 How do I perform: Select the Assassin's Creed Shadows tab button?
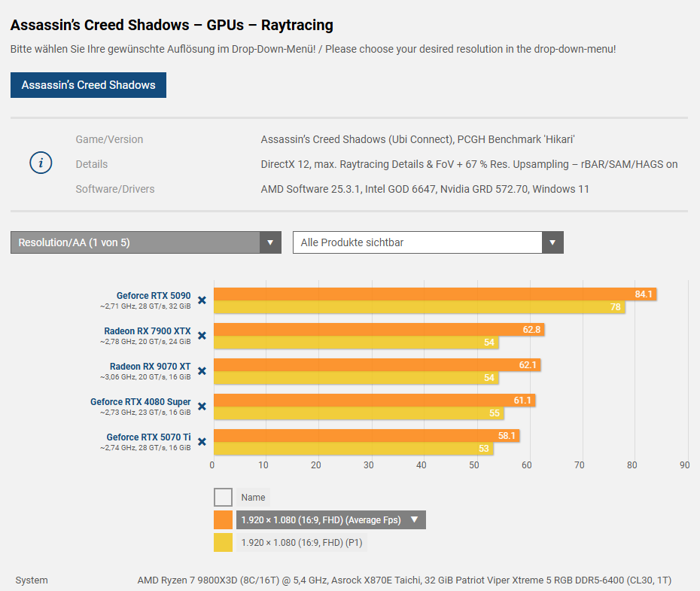click(88, 85)
